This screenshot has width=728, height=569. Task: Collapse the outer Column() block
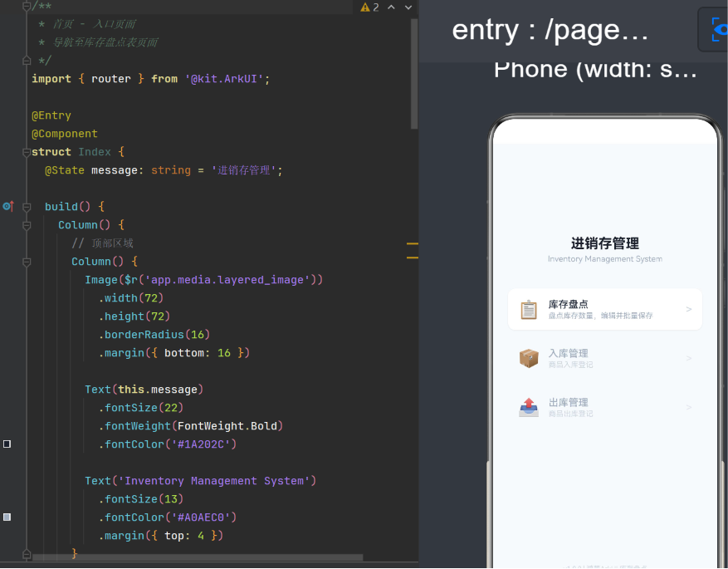tap(27, 225)
